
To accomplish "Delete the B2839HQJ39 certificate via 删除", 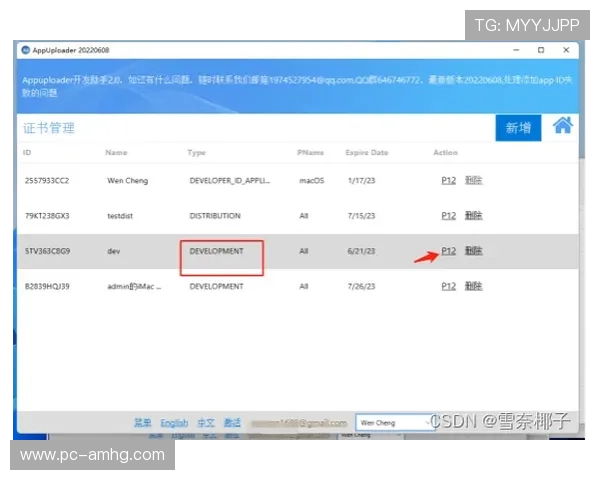I will tap(473, 286).
